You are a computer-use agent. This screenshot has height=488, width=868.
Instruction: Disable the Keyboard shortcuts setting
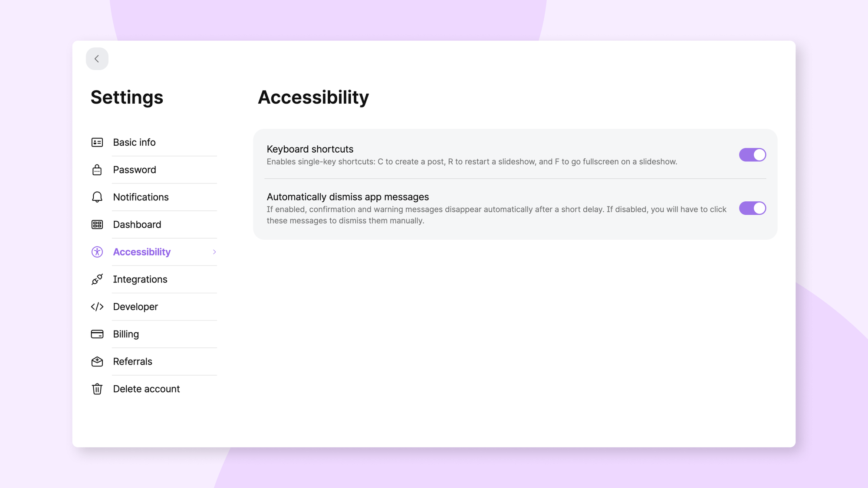tap(753, 154)
